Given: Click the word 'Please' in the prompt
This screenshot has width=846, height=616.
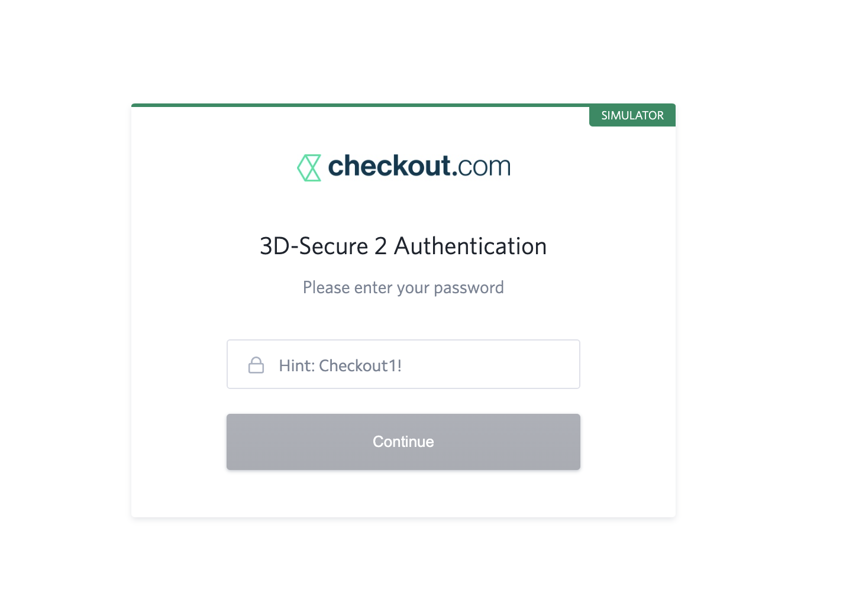Looking at the screenshot, I should point(326,288).
